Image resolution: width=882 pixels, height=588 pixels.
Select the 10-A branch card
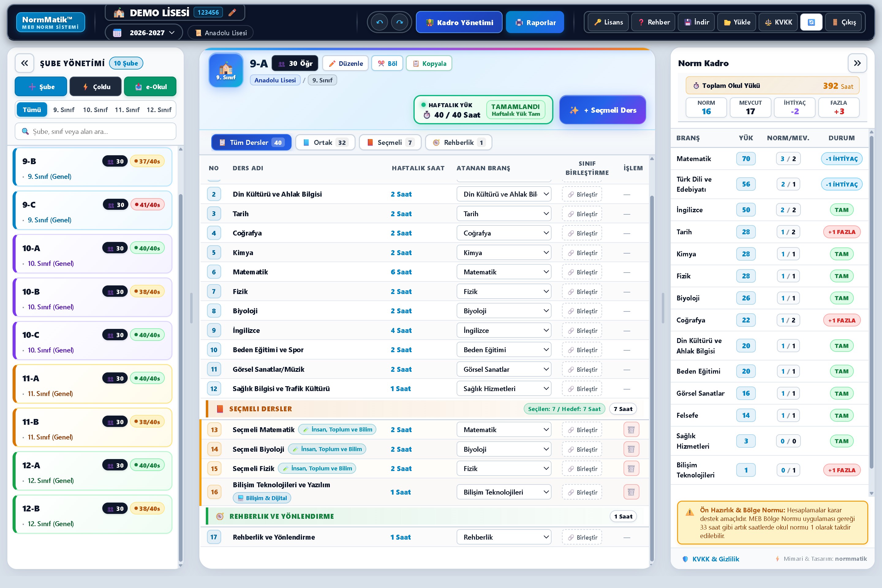click(92, 254)
